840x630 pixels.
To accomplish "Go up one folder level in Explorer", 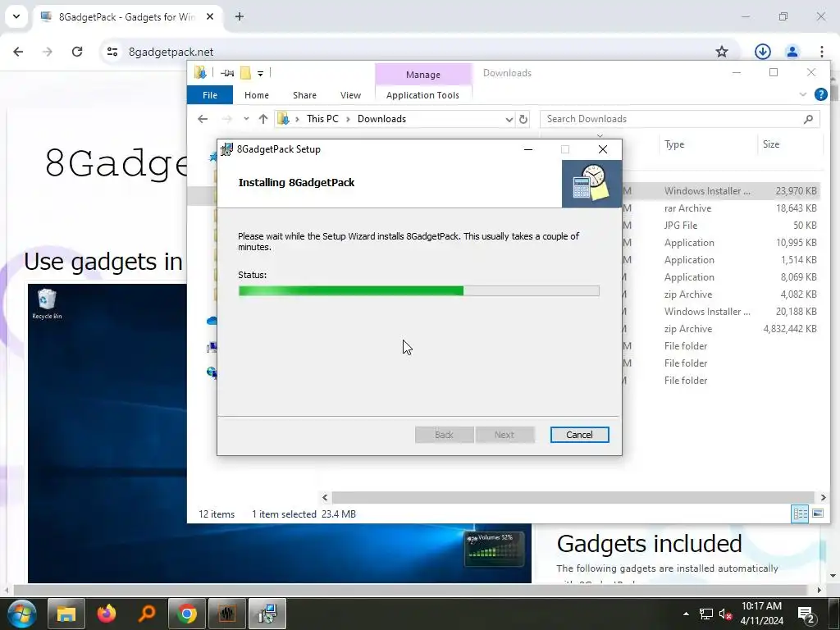I will coord(263,119).
